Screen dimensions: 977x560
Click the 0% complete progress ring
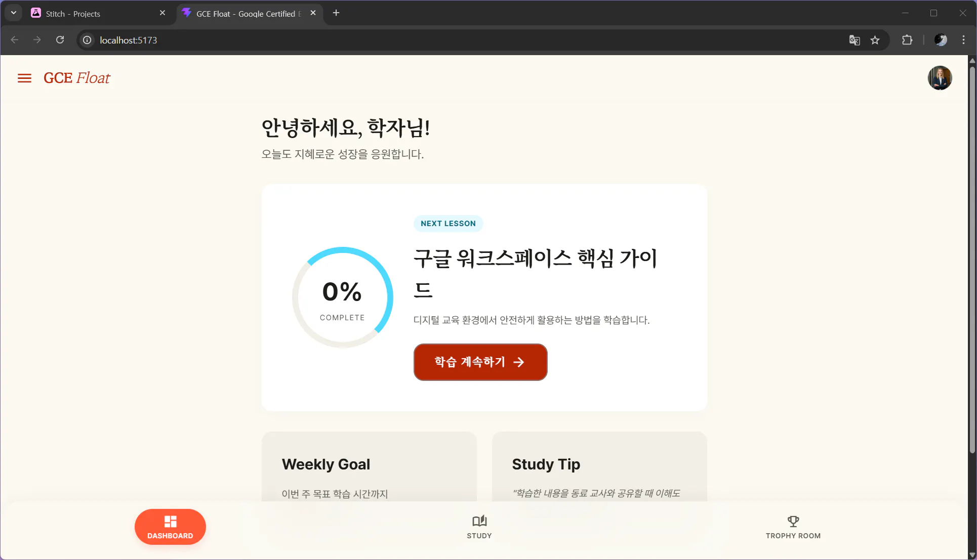343,297
